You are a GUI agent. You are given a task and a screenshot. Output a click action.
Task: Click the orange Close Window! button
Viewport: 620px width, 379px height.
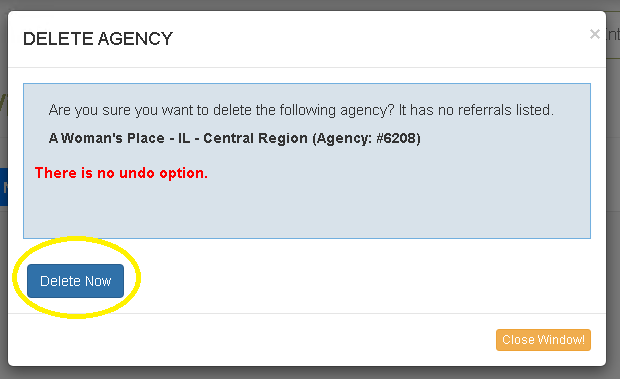(543, 340)
